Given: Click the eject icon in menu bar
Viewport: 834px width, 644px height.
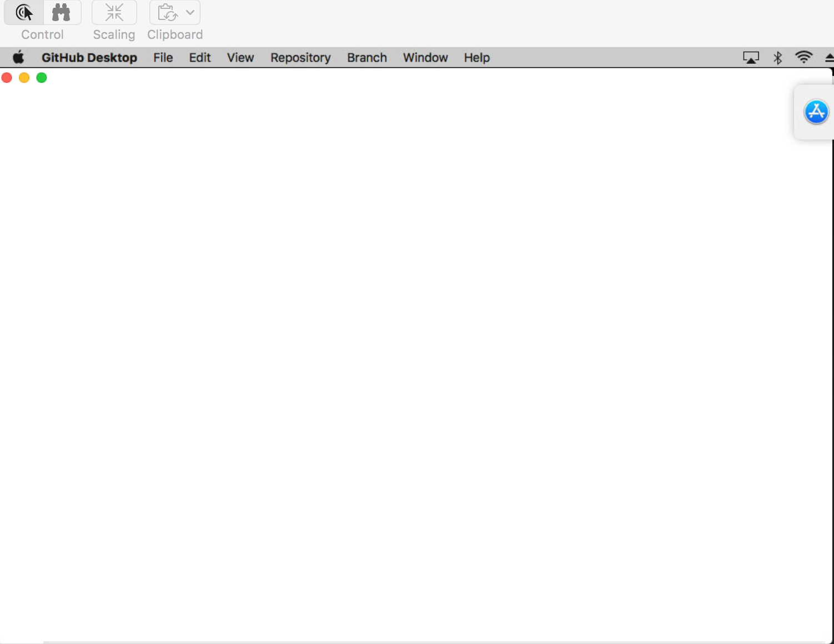Looking at the screenshot, I should (830, 58).
